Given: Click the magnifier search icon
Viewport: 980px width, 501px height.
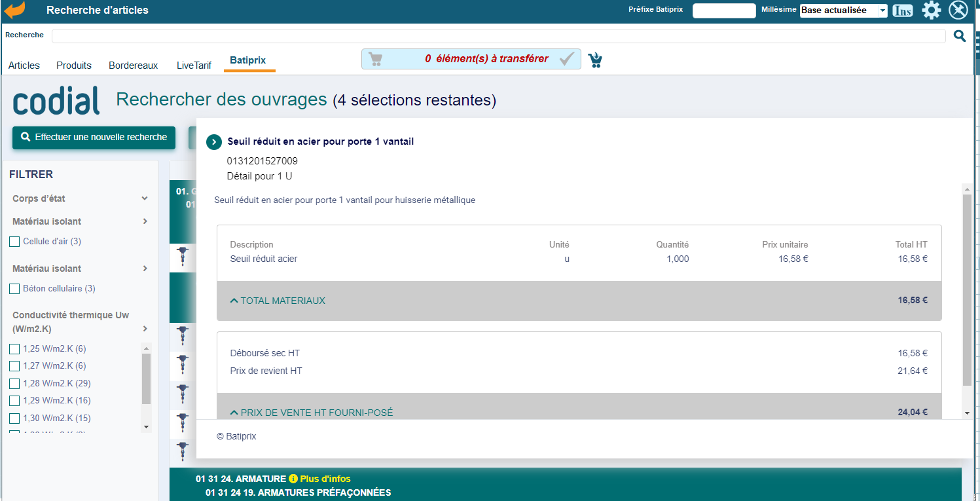Looking at the screenshot, I should 959,36.
